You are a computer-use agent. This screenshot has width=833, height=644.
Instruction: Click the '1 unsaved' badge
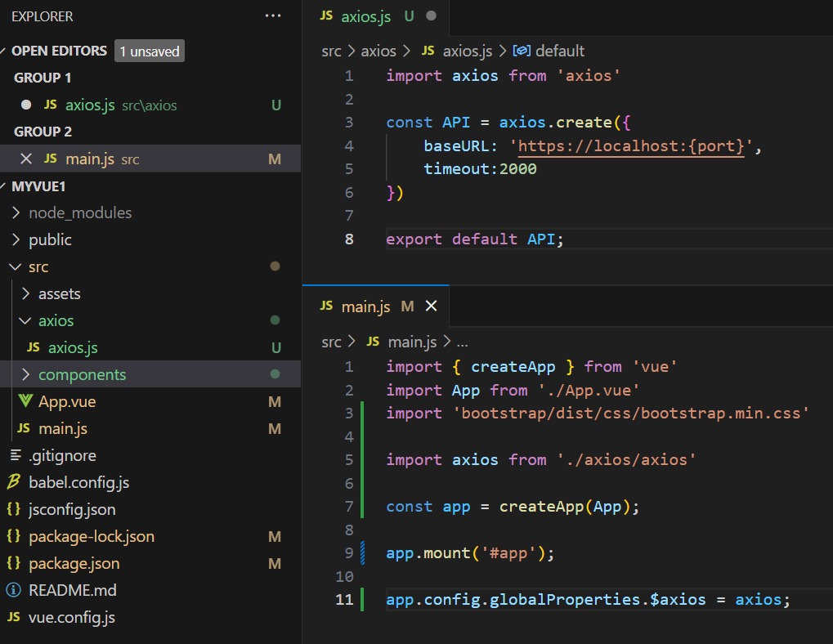[150, 51]
